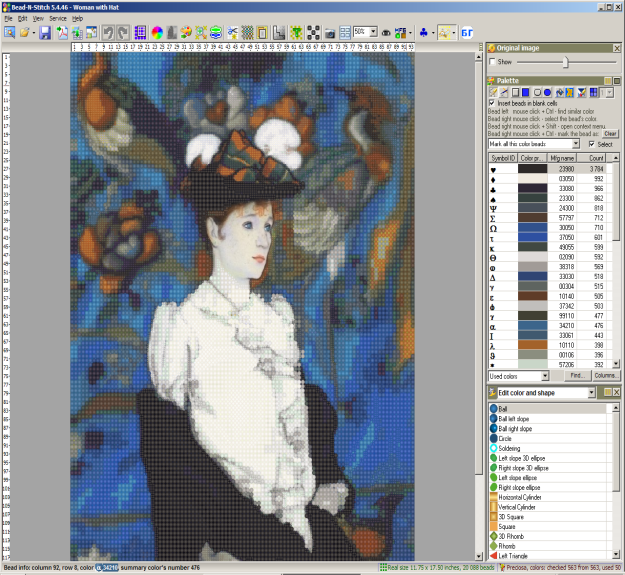The width and height of the screenshot is (625, 575).
Task: Select the empty rectangle tool in Palette
Action: [x=515, y=92]
